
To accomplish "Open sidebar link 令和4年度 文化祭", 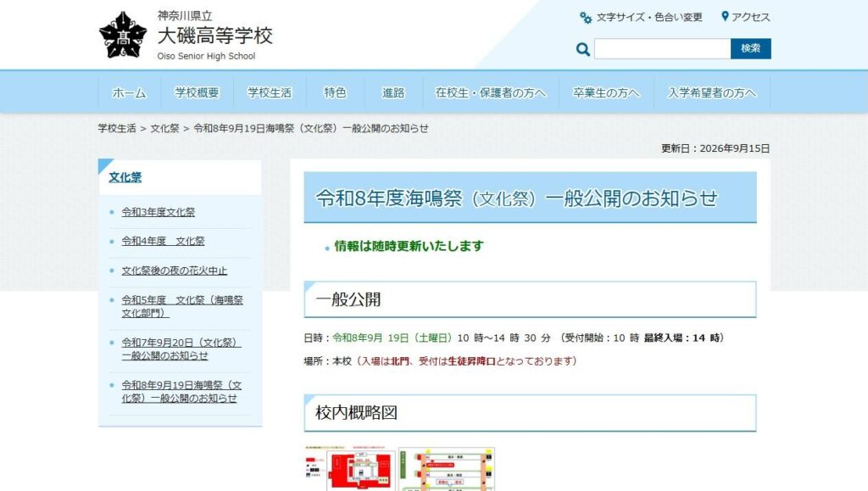I will pyautogui.click(x=164, y=242).
